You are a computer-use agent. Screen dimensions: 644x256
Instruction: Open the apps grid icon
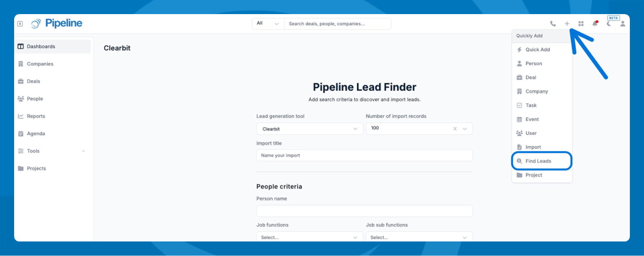click(581, 24)
